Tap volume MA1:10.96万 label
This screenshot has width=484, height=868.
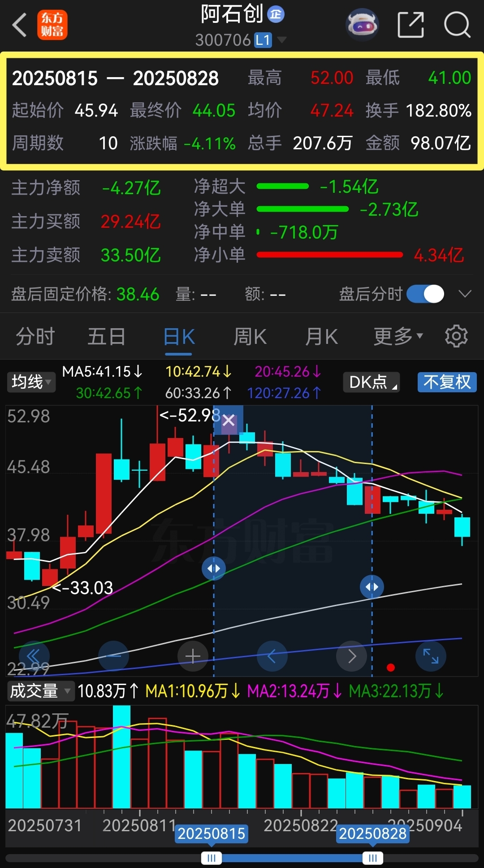point(193,691)
